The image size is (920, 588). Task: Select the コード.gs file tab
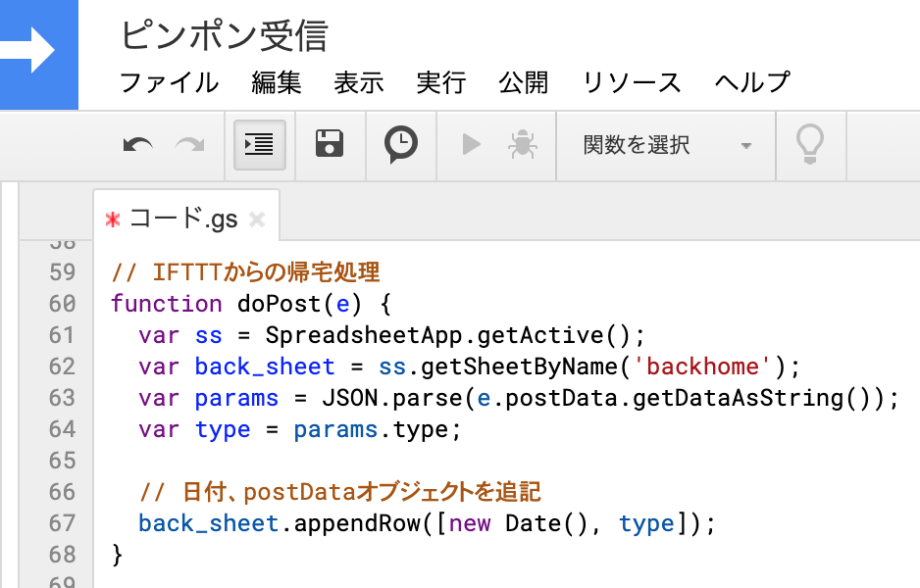pyautogui.click(x=183, y=219)
